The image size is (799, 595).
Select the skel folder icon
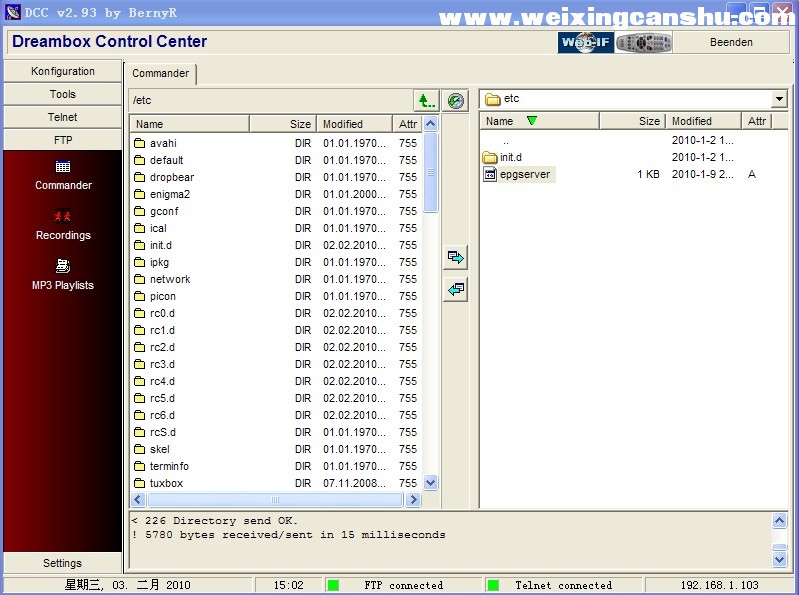pyautogui.click(x=140, y=449)
